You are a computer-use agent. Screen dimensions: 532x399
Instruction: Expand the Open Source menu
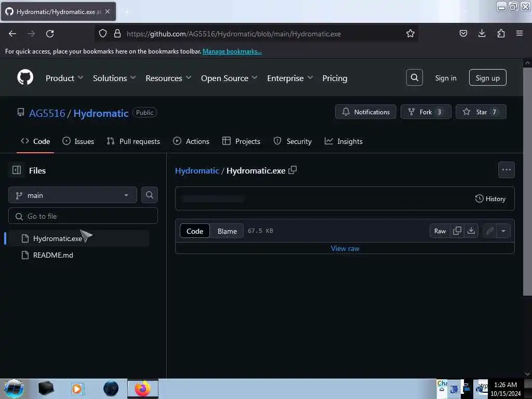click(x=229, y=78)
